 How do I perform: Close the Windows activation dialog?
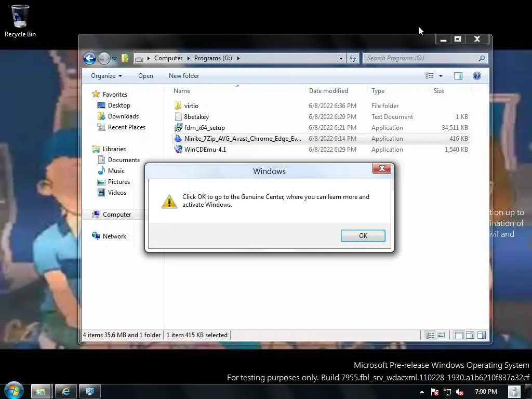click(382, 169)
